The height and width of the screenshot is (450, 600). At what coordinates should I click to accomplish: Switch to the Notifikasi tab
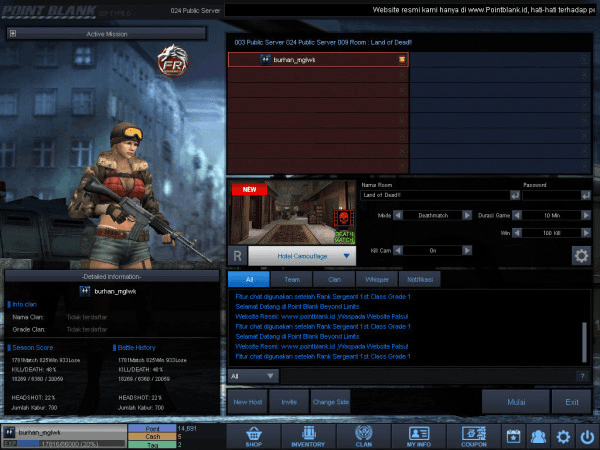[420, 279]
